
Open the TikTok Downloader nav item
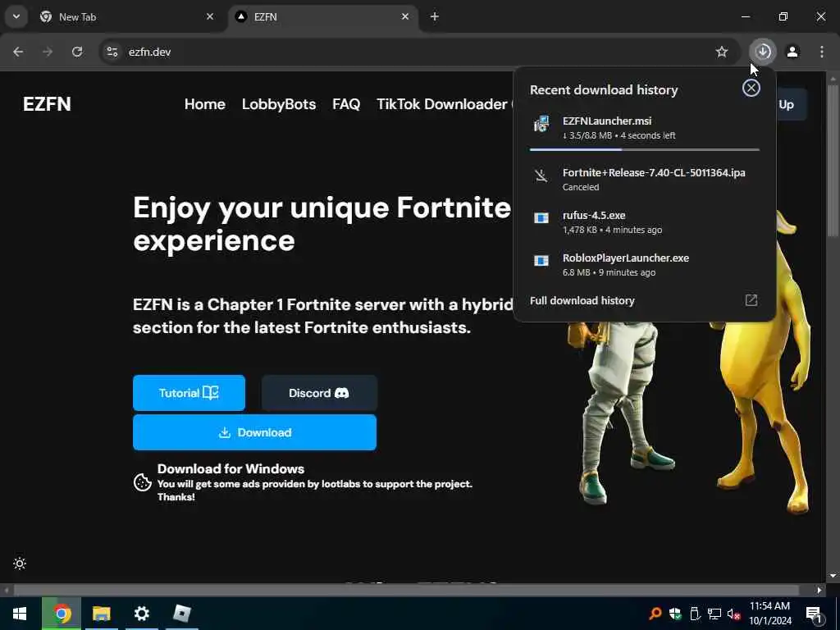pyautogui.click(x=442, y=104)
